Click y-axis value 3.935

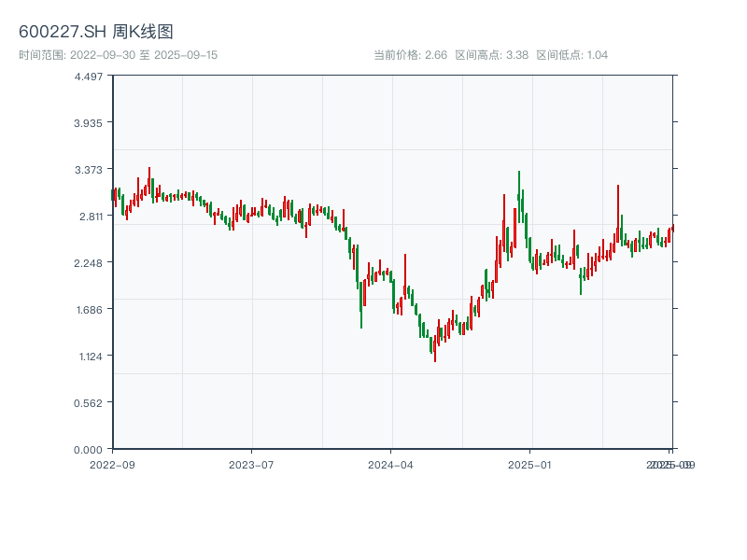[88, 123]
